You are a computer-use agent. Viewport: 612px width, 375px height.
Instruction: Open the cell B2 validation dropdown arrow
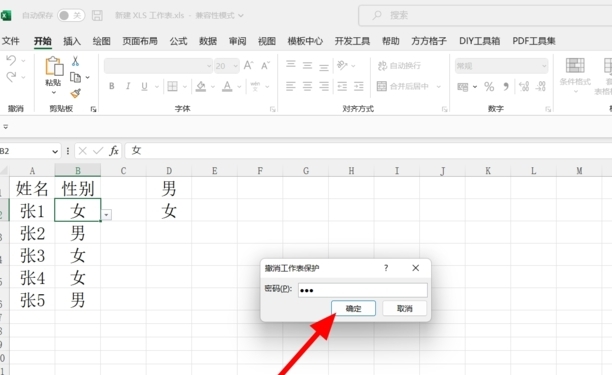106,215
